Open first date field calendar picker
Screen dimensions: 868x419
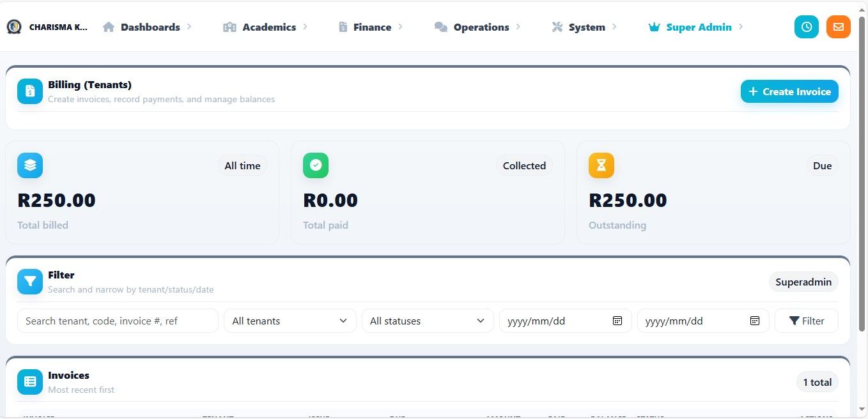(617, 321)
